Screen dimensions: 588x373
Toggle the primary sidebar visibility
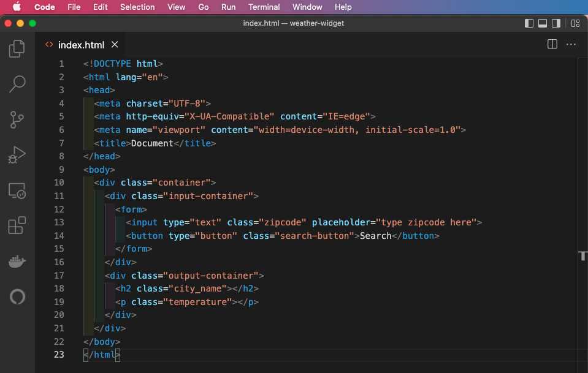529,23
